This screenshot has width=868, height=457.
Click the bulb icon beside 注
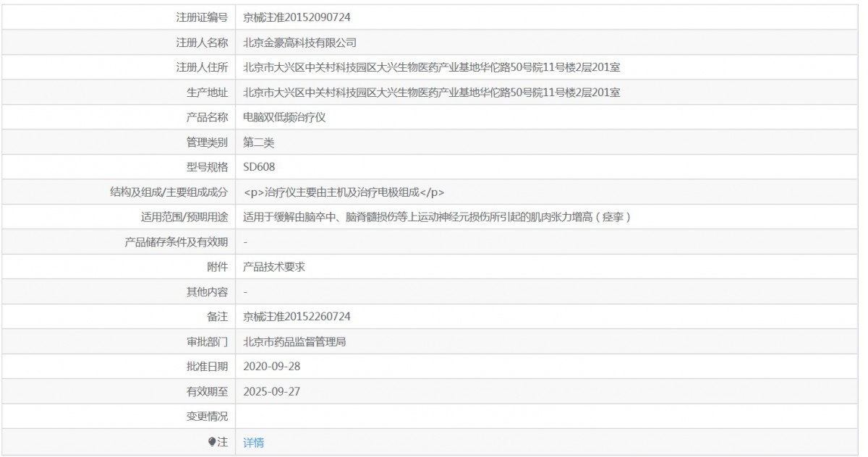click(212, 442)
